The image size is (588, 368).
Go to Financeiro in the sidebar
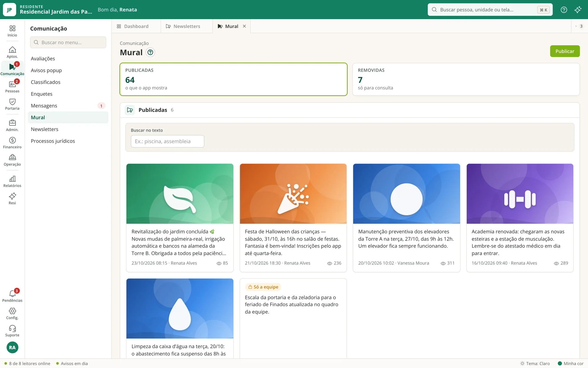tap(12, 143)
